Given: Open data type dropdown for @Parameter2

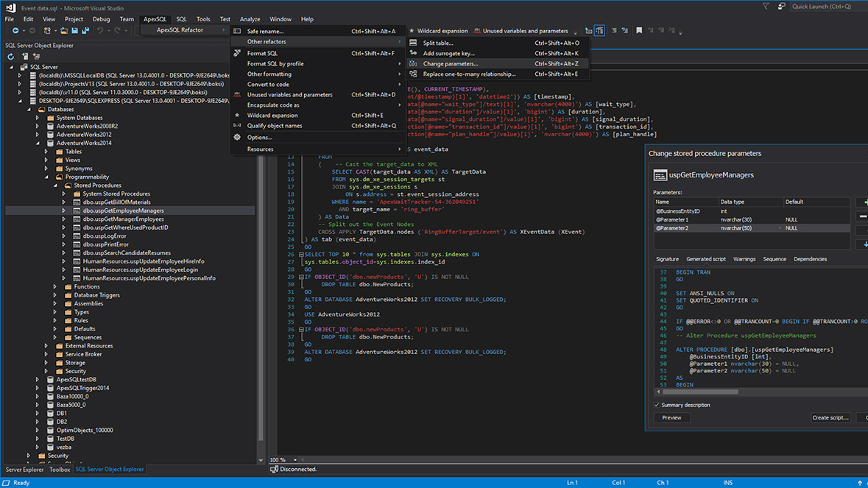Looking at the screenshot, I should coord(780,228).
